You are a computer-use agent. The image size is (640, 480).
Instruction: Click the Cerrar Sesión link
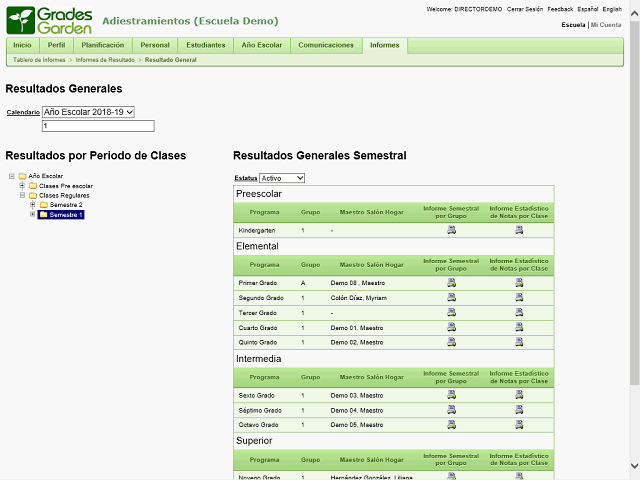click(x=525, y=9)
